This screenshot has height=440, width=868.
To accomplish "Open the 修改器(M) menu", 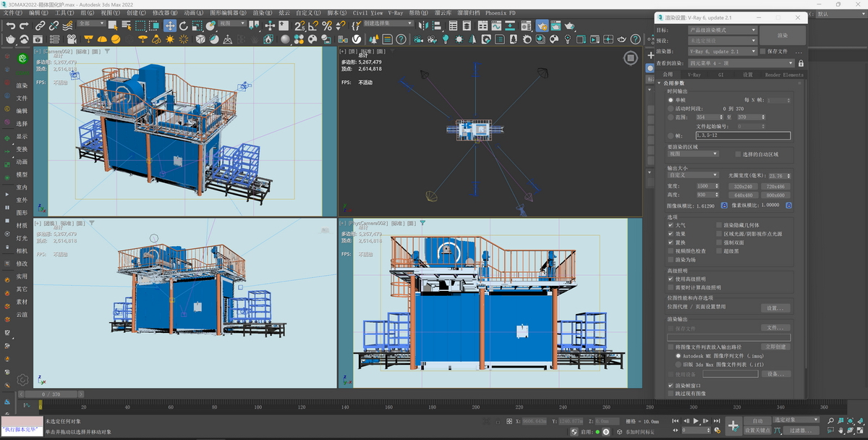I will (x=164, y=12).
